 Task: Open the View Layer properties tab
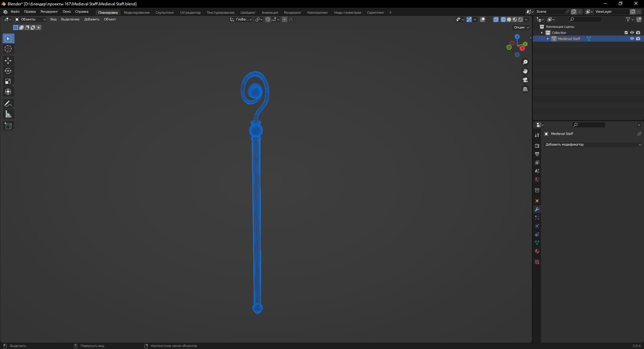[537, 162]
